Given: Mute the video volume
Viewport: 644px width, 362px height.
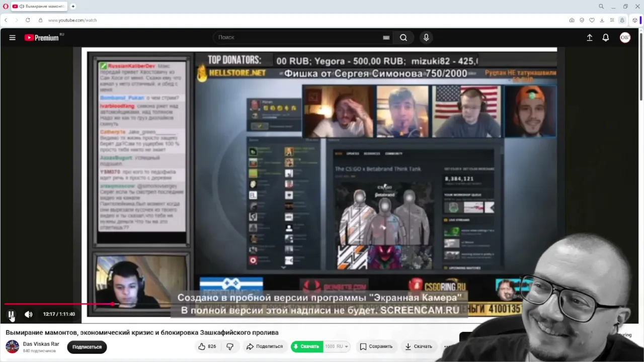Looking at the screenshot, I should pos(29,314).
